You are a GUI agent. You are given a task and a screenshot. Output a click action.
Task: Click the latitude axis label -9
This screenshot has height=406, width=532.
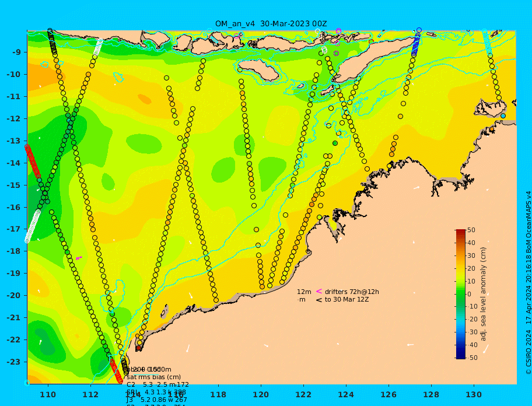16,52
